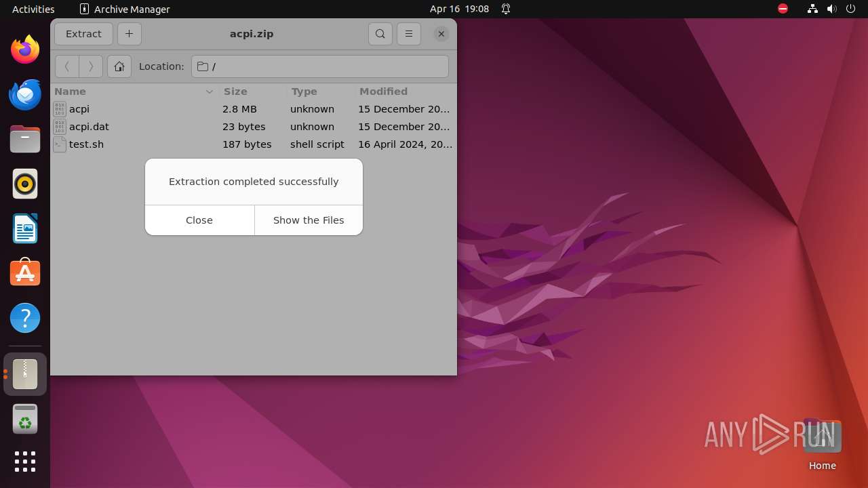Click the power icon in the system tray
Viewport: 868px width, 488px height.
[x=851, y=9]
